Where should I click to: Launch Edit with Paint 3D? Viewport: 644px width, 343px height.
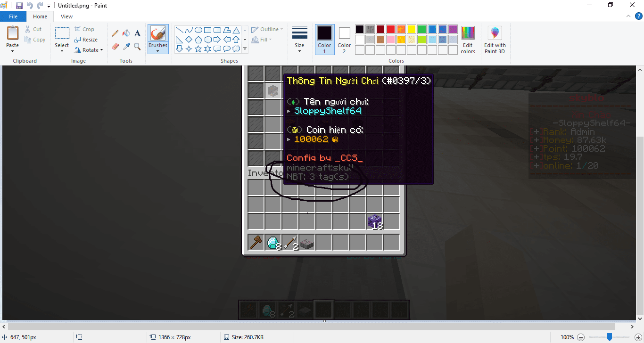pos(495,40)
